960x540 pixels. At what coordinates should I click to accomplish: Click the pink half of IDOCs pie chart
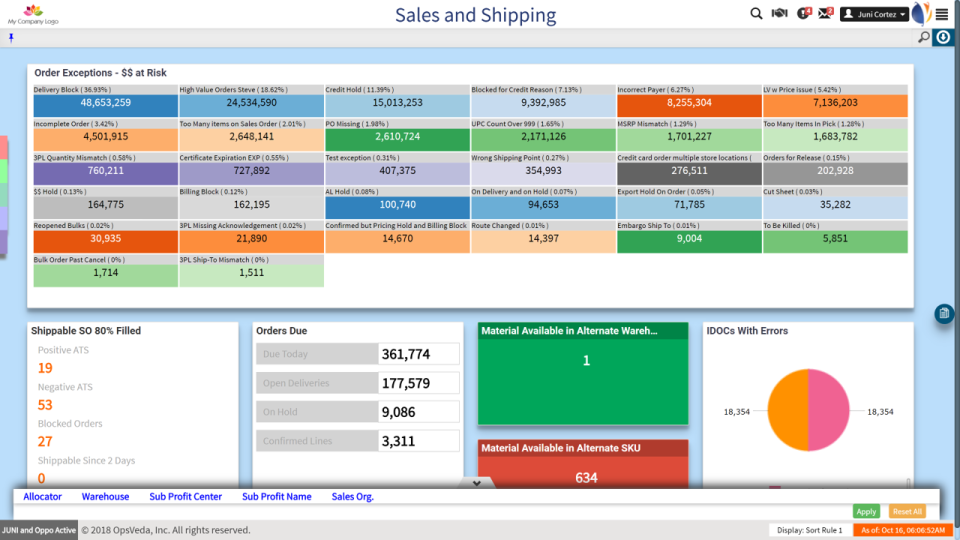829,410
